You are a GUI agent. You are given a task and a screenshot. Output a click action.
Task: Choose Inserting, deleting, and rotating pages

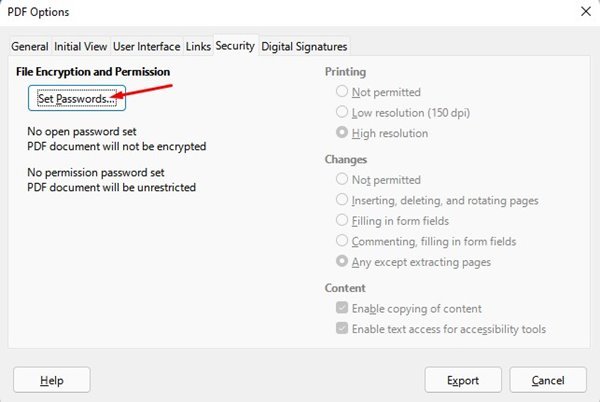[343, 200]
